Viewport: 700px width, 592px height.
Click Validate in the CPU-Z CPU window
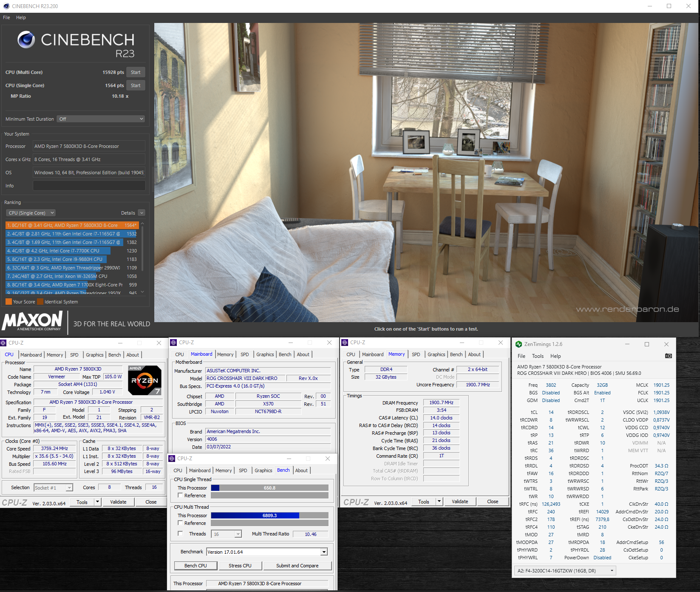point(118,502)
